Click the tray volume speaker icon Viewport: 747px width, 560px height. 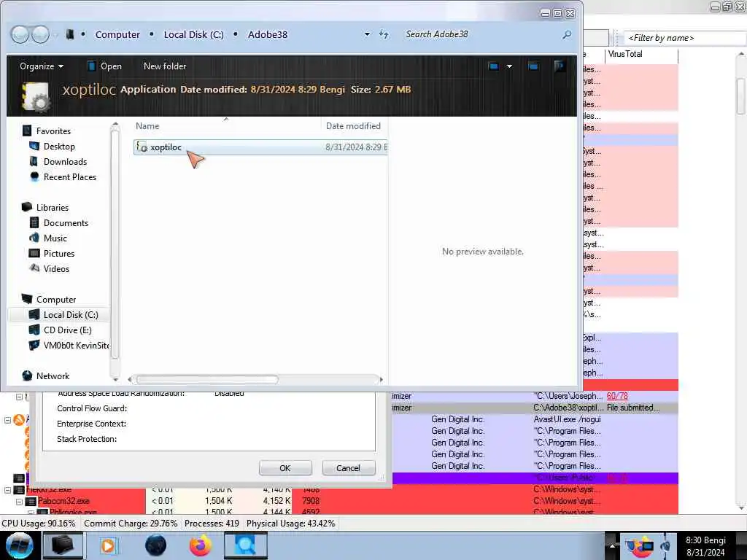(x=665, y=545)
